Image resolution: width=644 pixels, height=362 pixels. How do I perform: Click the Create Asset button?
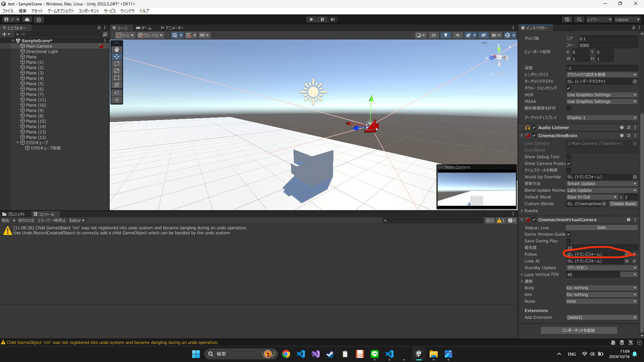point(623,204)
